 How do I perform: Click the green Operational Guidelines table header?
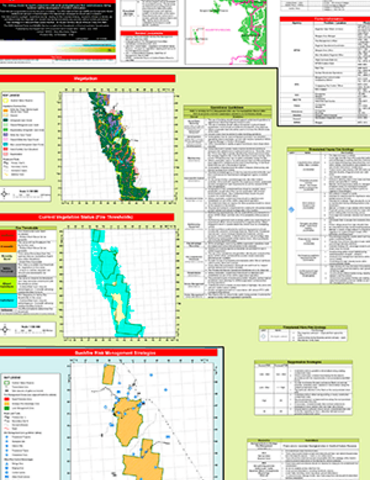click(228, 108)
